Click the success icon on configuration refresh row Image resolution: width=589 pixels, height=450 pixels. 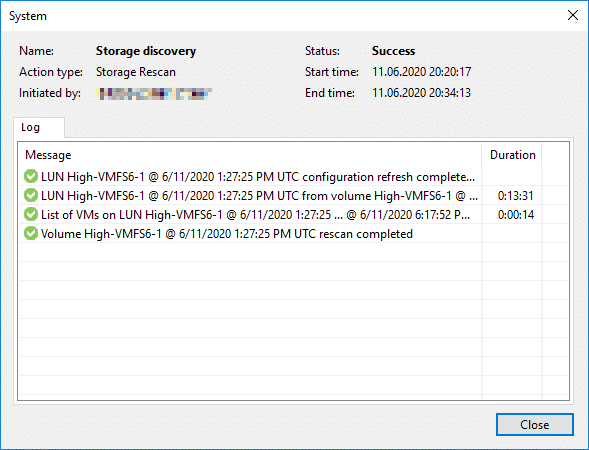click(x=31, y=176)
